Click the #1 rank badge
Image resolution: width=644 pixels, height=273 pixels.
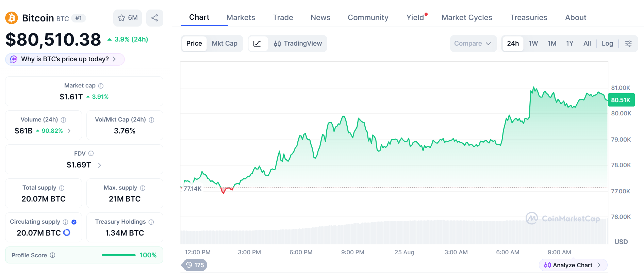[79, 18]
